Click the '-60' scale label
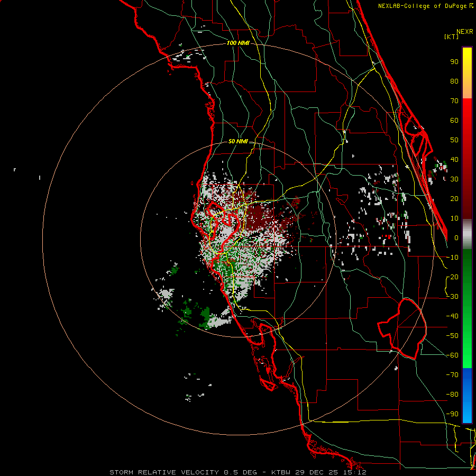Image resolution: width=476 pixels, height=476 pixels. [452, 355]
